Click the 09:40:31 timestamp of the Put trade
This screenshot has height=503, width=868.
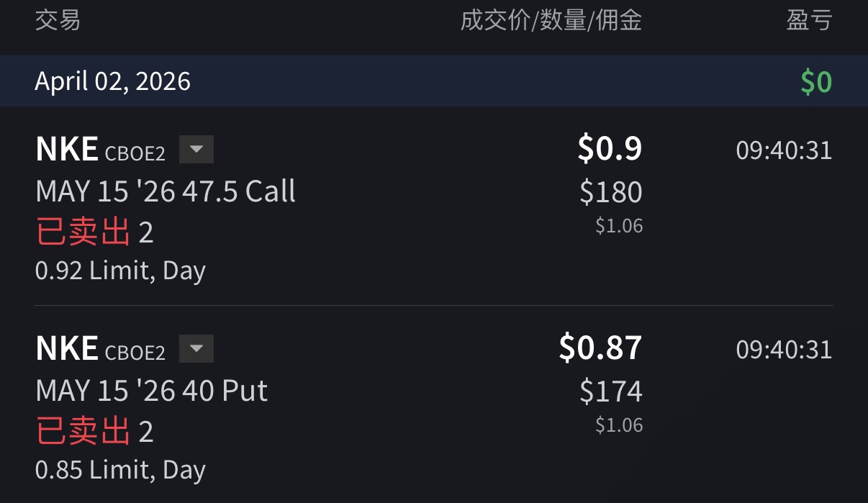pos(784,350)
